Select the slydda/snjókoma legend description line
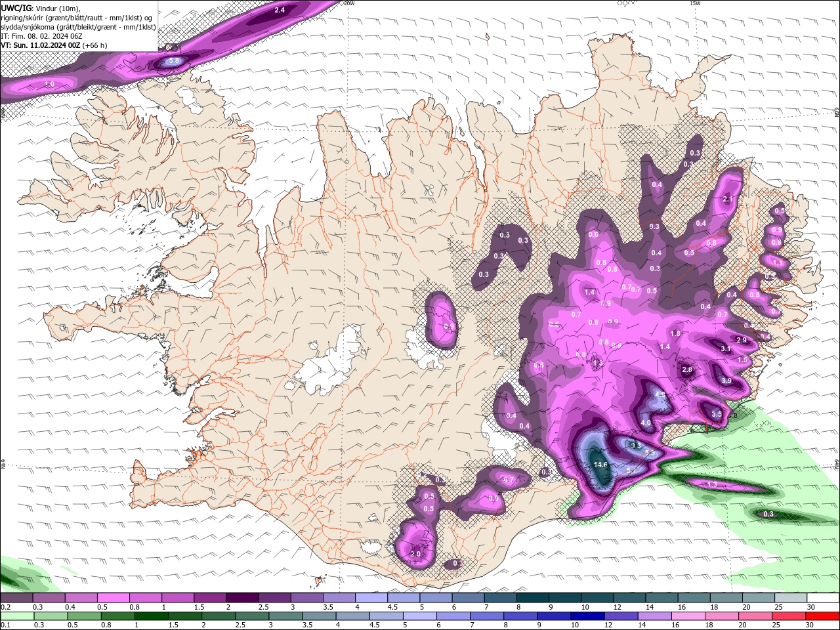The width and height of the screenshot is (840, 630). [x=79, y=27]
